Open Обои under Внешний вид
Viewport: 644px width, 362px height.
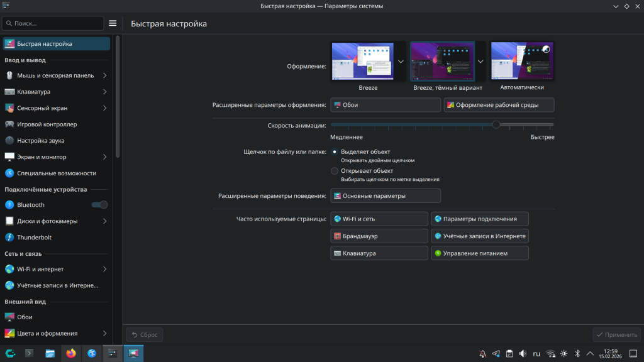point(25,317)
